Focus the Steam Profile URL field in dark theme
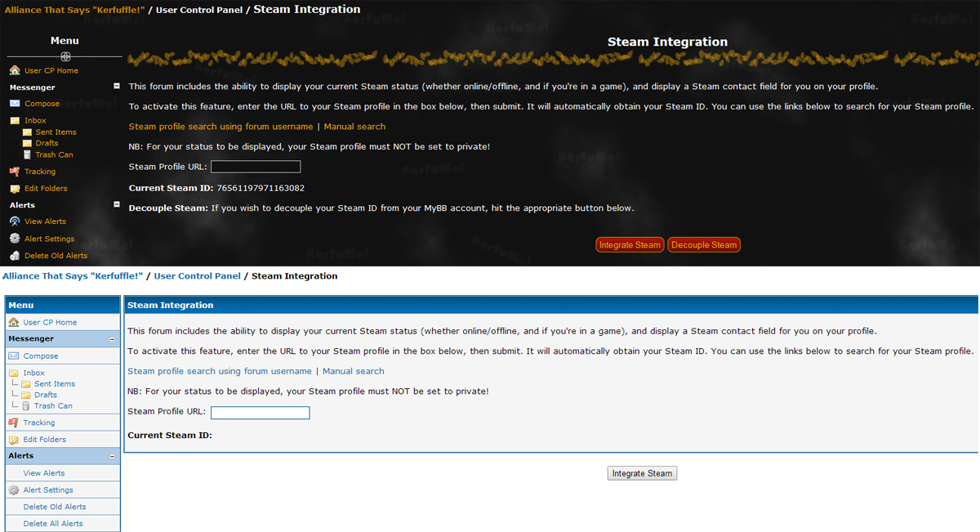 pyautogui.click(x=256, y=167)
